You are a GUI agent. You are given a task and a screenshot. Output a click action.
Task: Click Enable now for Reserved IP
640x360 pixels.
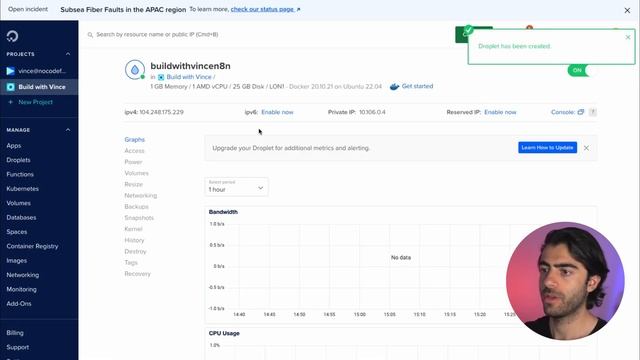[500, 112]
